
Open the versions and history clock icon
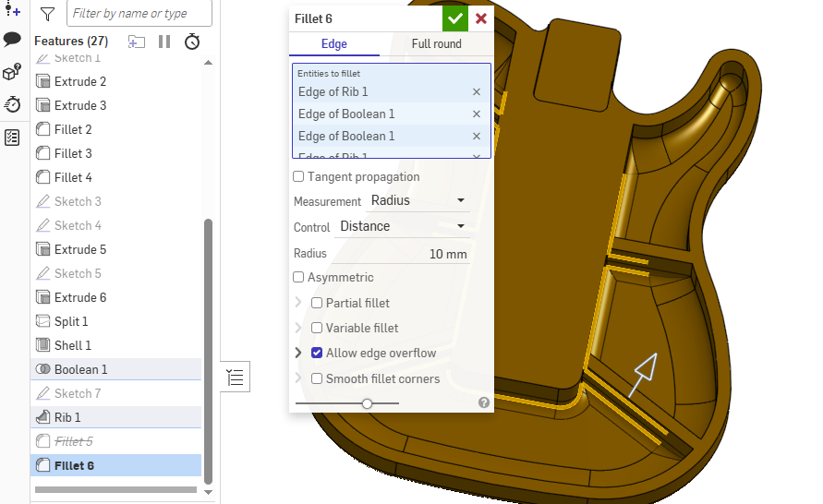point(12,104)
